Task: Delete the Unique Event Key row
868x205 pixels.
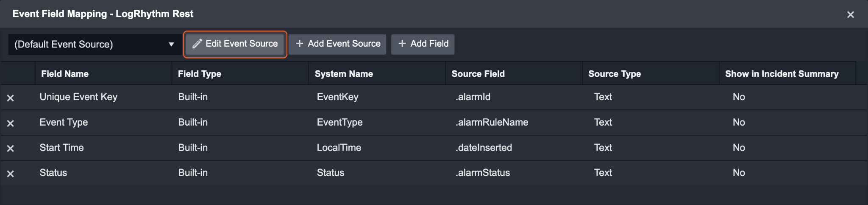Action: 11,98
